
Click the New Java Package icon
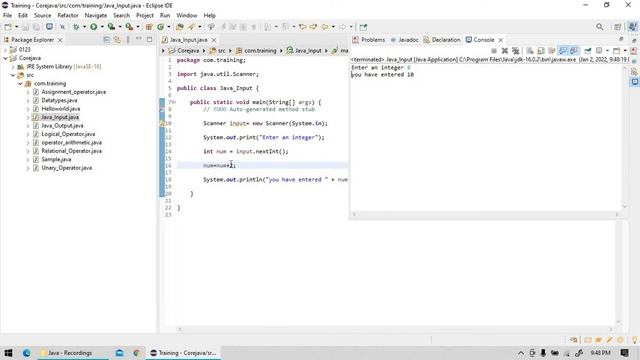(149, 27)
